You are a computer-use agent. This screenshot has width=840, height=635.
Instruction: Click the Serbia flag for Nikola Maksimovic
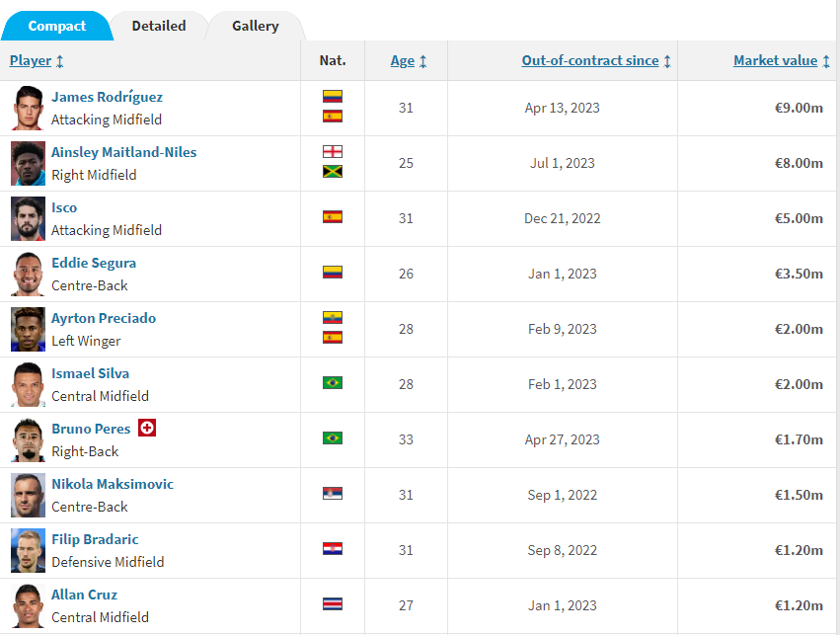pyautogui.click(x=333, y=493)
